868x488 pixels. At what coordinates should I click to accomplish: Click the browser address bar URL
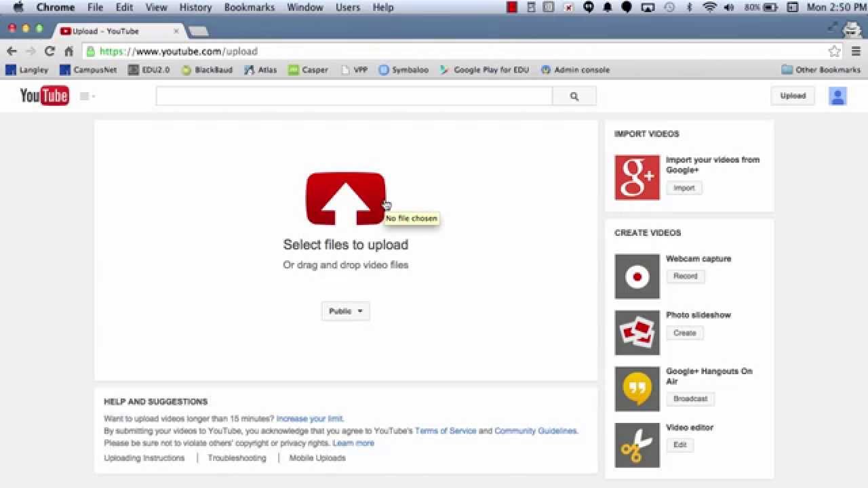tap(179, 52)
